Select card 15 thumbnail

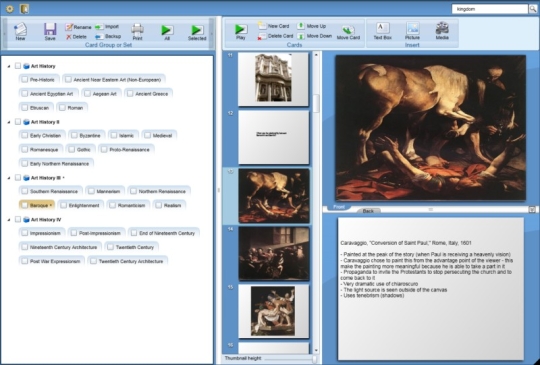(x=273, y=311)
